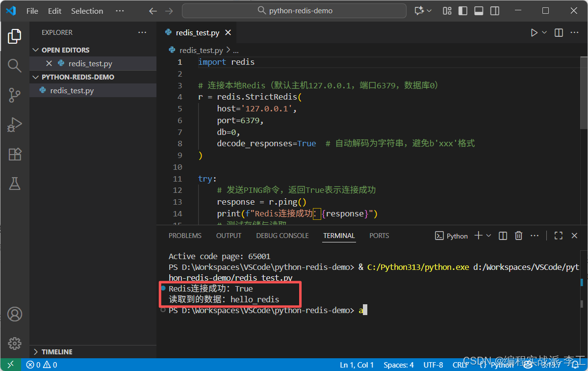
Task: Open the Explorer view in activity bar
Action: click(x=15, y=36)
